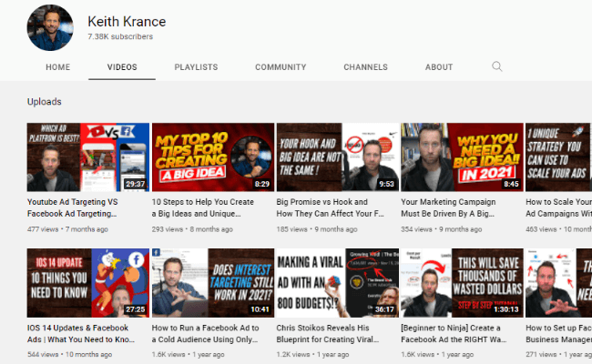Click title 10 Steps to Help You Create
This screenshot has width=592, height=364.
tap(203, 207)
